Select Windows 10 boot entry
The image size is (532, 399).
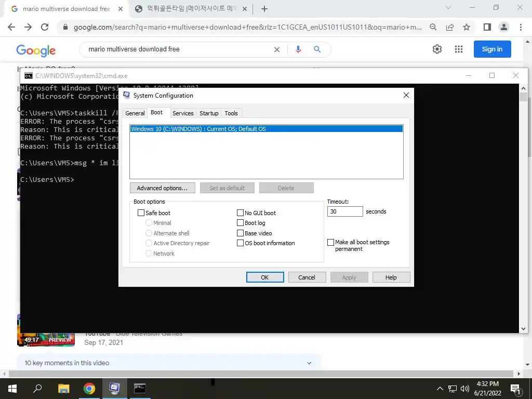point(267,129)
